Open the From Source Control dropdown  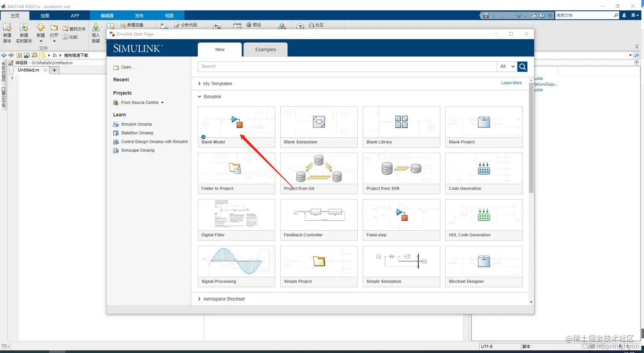point(138,103)
